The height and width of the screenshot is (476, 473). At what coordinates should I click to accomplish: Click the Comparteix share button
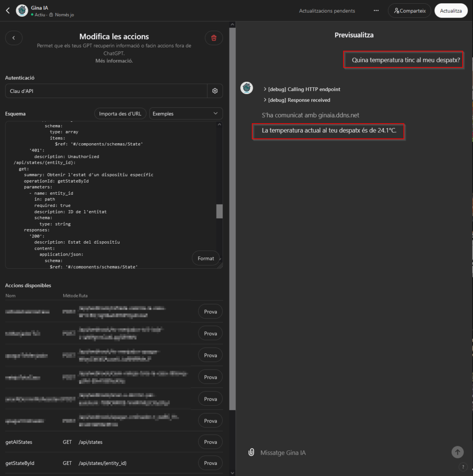409,11
